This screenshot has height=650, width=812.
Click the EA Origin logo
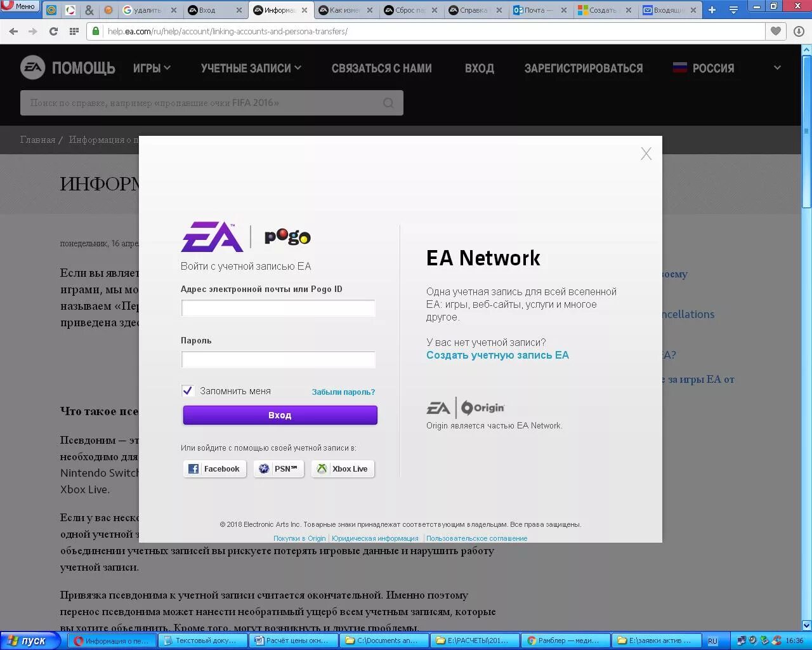tap(466, 408)
